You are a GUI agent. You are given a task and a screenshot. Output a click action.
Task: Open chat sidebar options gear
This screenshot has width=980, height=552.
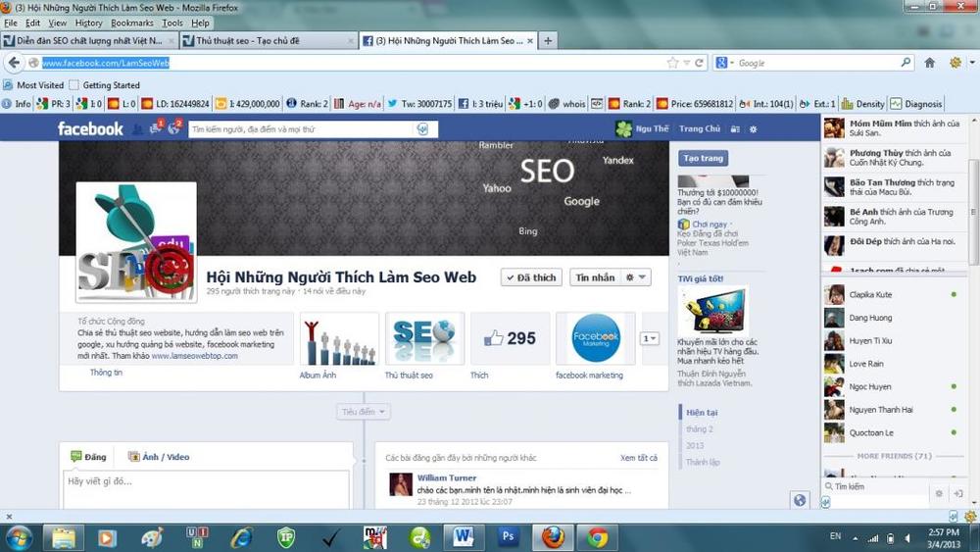click(939, 493)
